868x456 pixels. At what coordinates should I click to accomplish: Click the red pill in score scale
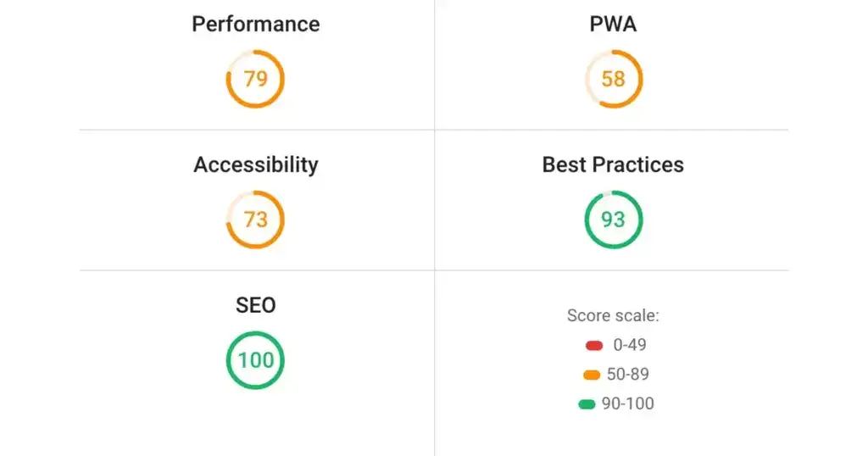coord(593,346)
